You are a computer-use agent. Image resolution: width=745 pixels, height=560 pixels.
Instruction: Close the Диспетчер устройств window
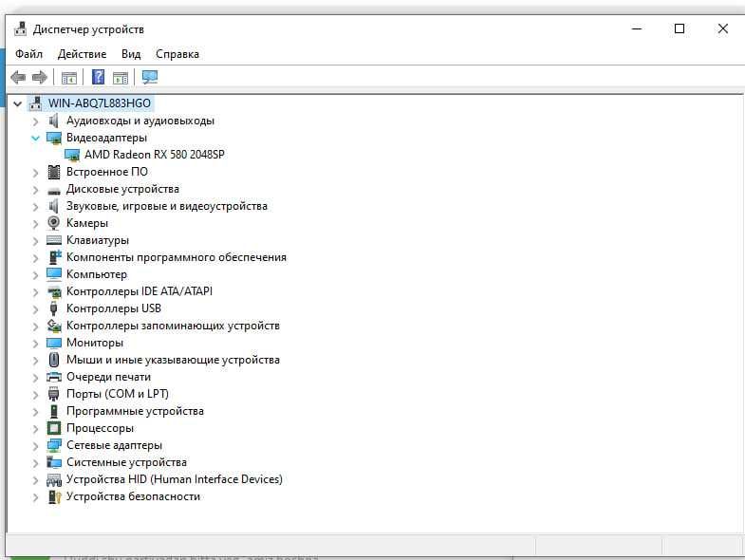coord(722,29)
